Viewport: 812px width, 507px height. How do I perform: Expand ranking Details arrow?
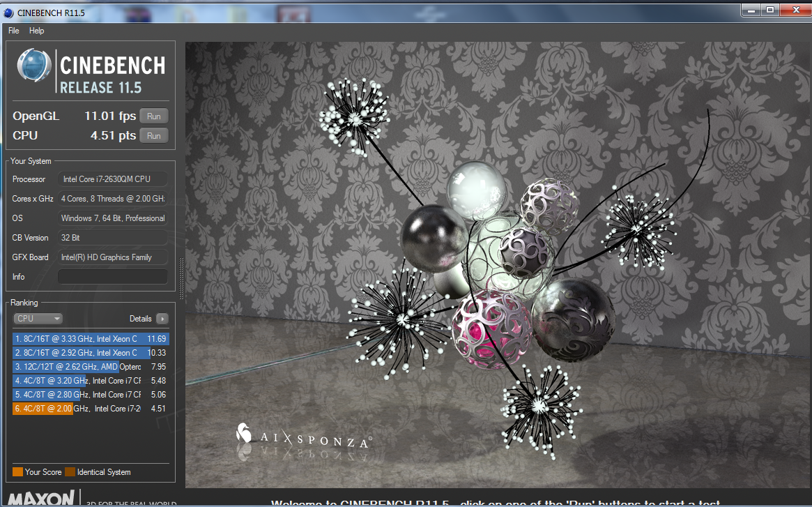point(162,318)
